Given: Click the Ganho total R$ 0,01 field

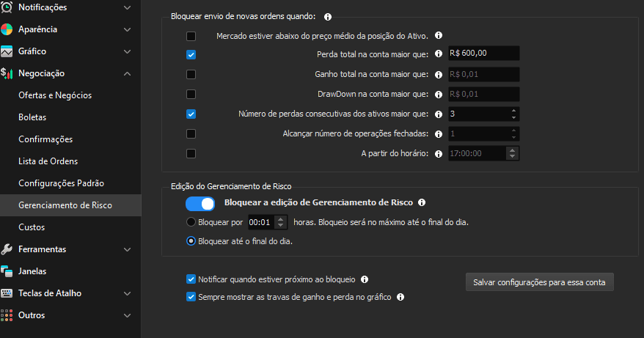Looking at the screenshot, I should pos(484,74).
